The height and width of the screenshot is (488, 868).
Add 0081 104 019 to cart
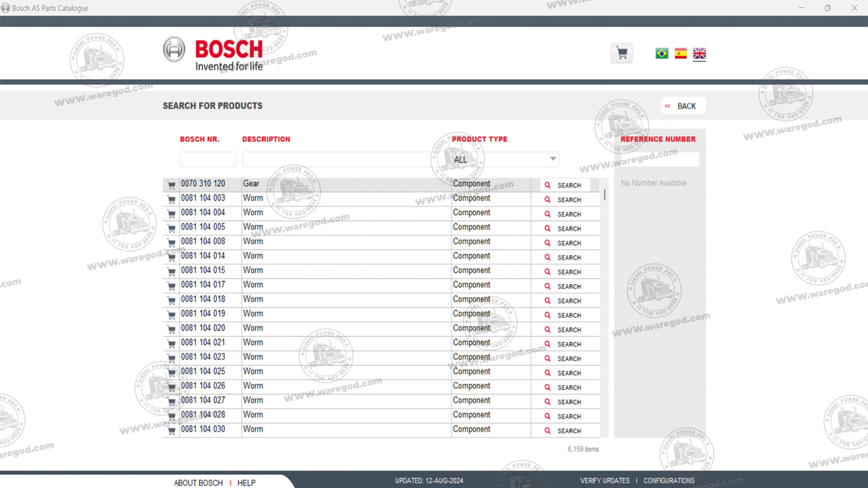[x=171, y=315]
